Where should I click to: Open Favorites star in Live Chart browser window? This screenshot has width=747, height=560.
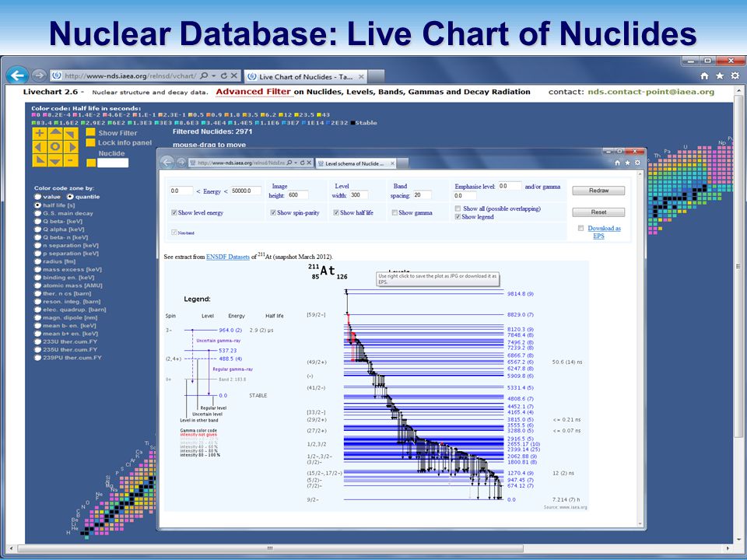(720, 75)
